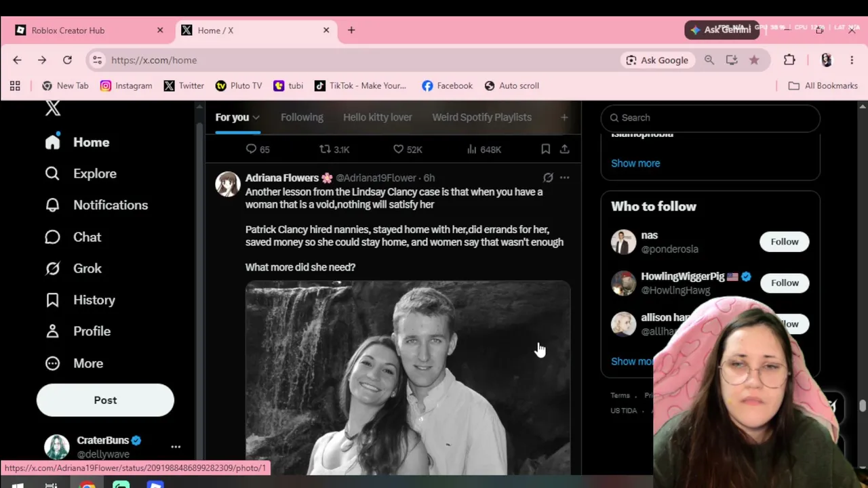Expand the For you feed chevron

coord(256,118)
